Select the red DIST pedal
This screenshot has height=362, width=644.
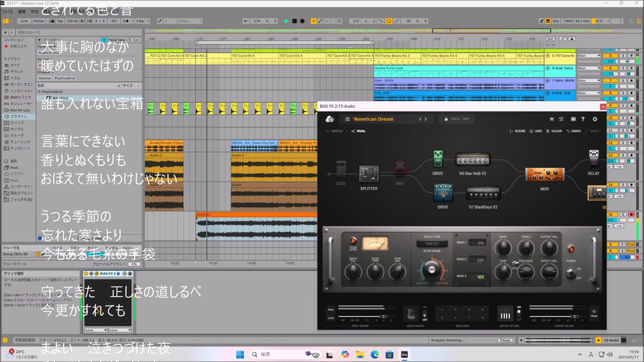tap(400, 169)
